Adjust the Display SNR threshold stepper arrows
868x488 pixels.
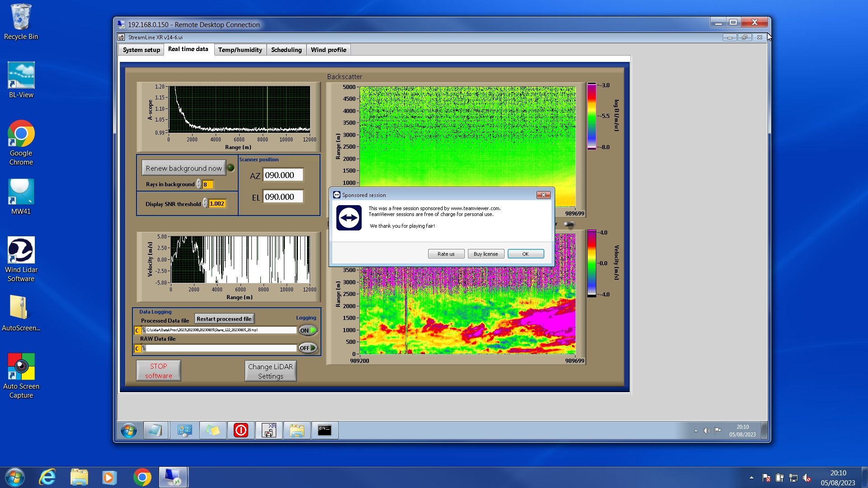(x=205, y=203)
